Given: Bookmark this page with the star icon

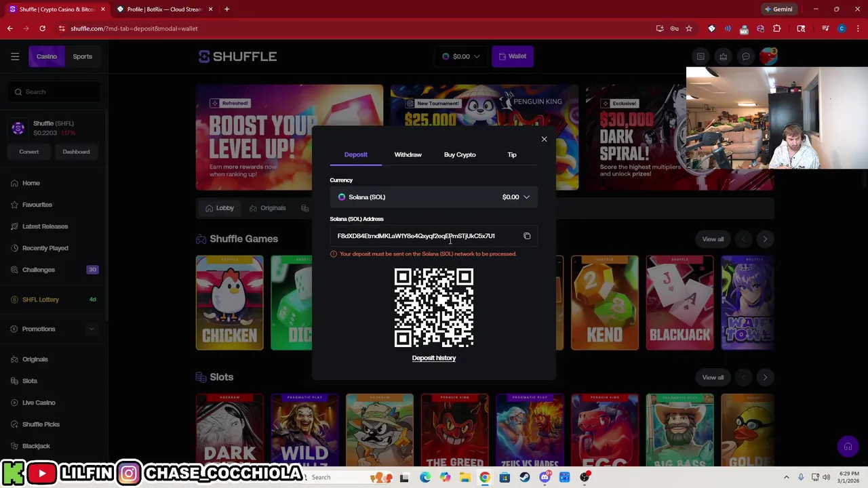Looking at the screenshot, I should (689, 28).
